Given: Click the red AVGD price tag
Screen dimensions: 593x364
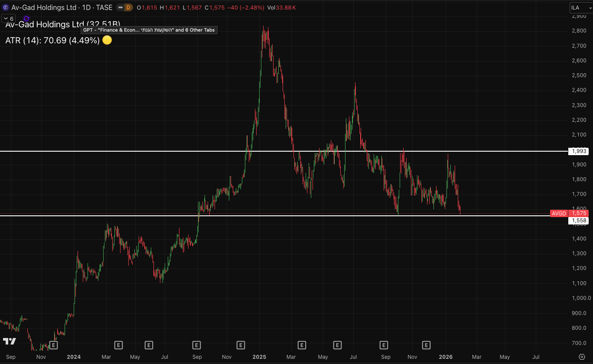Looking at the screenshot, I should tap(559, 213).
